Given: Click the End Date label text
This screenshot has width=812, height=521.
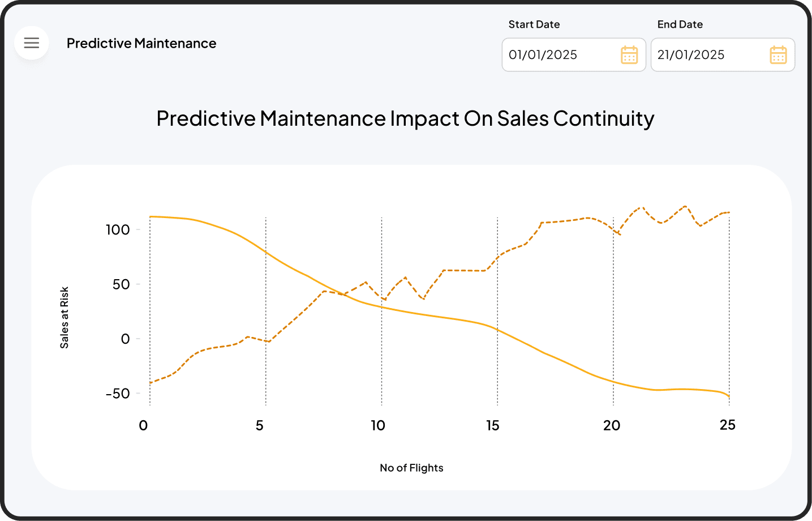Looking at the screenshot, I should tap(680, 24).
